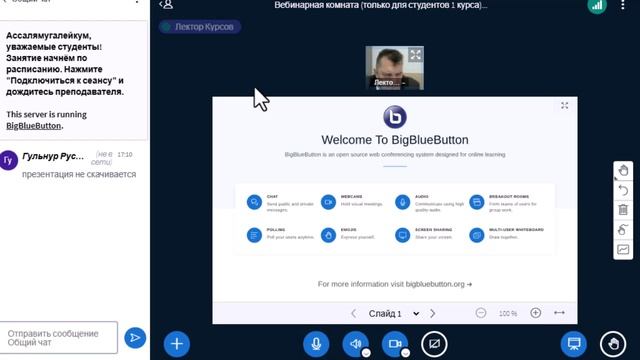This screenshot has height=360, width=640.
Task: Toggle the microphone mute button
Action: point(316,344)
